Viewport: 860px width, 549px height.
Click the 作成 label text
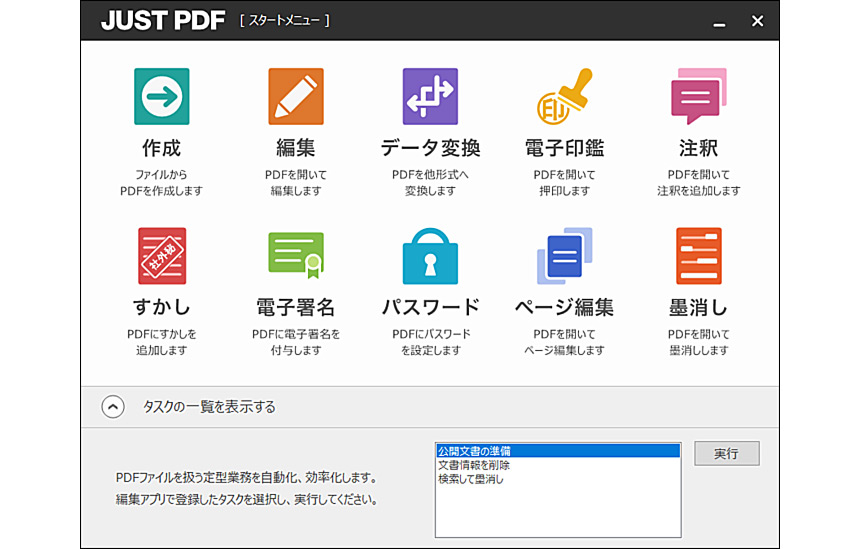point(161,148)
